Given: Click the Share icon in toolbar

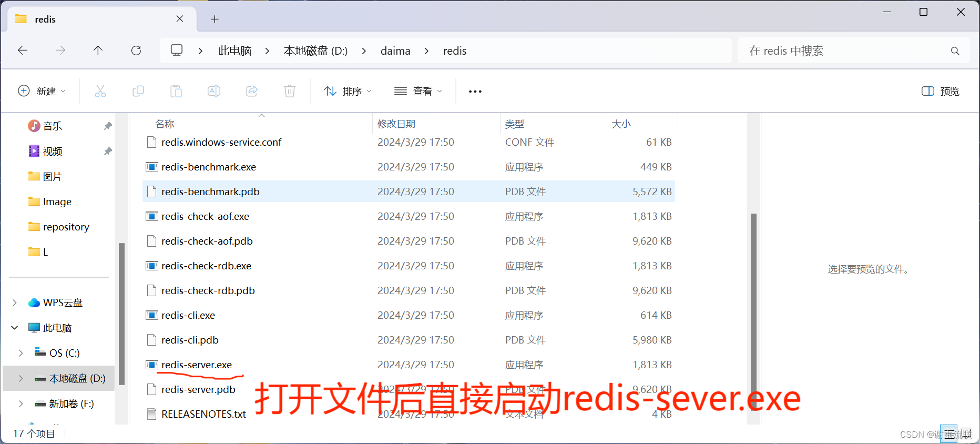Looking at the screenshot, I should (x=252, y=91).
